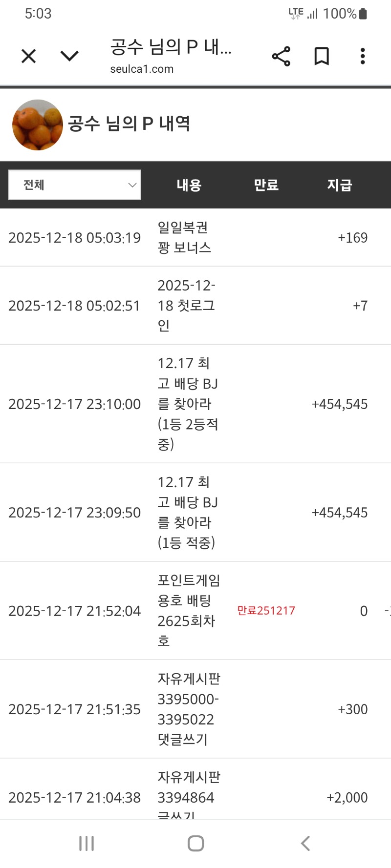Image resolution: width=391 pixels, height=868 pixels.
Task: Open the Android recent apps button
Action: (87, 843)
